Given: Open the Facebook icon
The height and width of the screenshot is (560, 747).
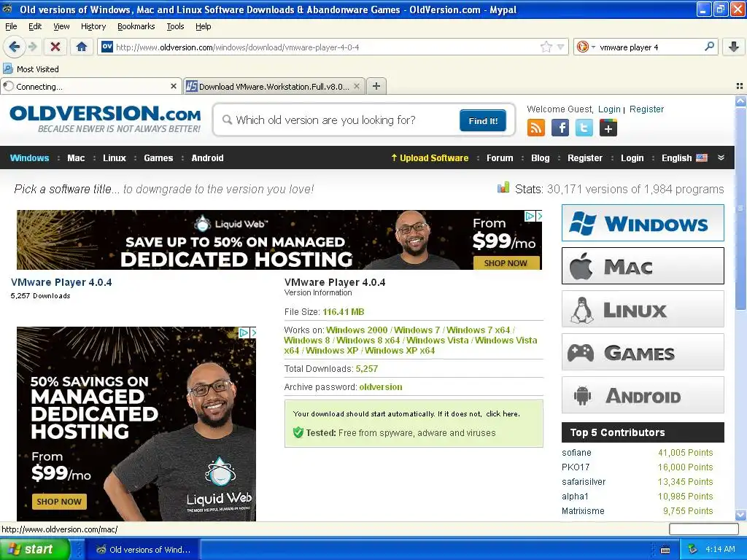Looking at the screenshot, I should click(x=560, y=128).
